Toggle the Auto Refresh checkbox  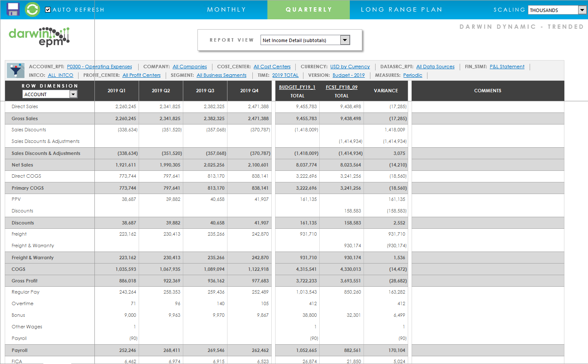(48, 9)
